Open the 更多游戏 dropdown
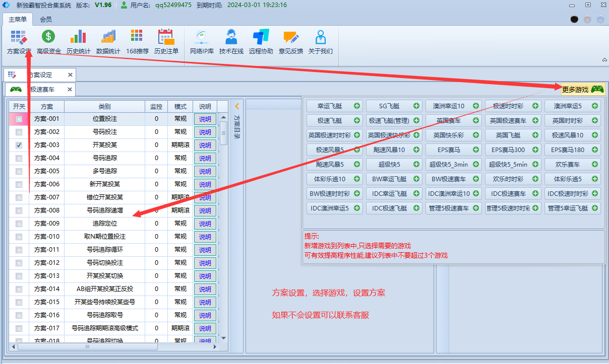The image size is (609, 364). [583, 89]
